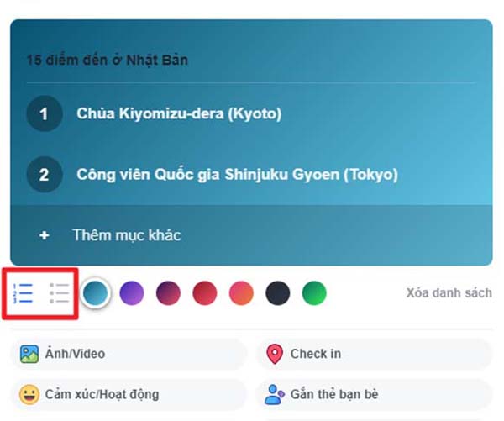The image size is (504, 421).
Task: Click the number 2 badge
Action: pos(45,175)
